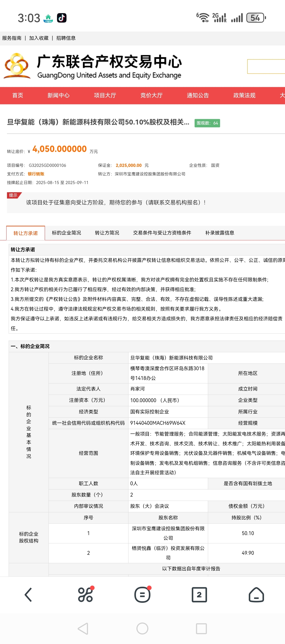
Task: Tap the battery indicator showing 54
Action: (x=256, y=18)
